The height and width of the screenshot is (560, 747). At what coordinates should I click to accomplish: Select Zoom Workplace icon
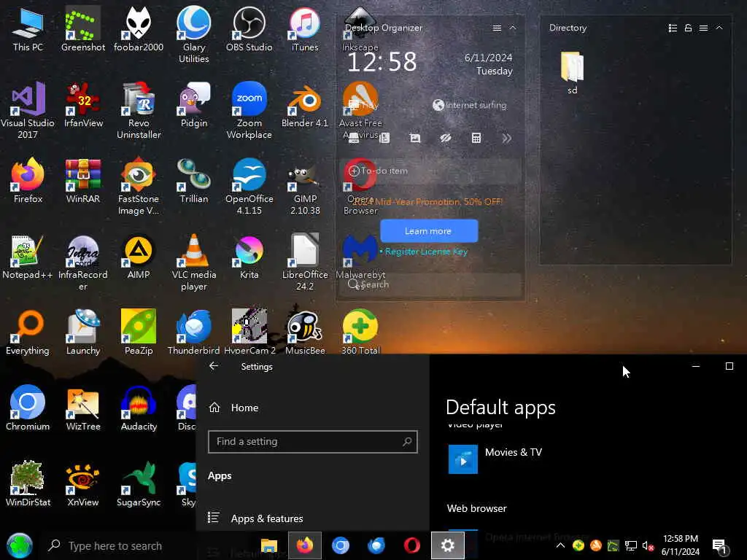coord(249,110)
